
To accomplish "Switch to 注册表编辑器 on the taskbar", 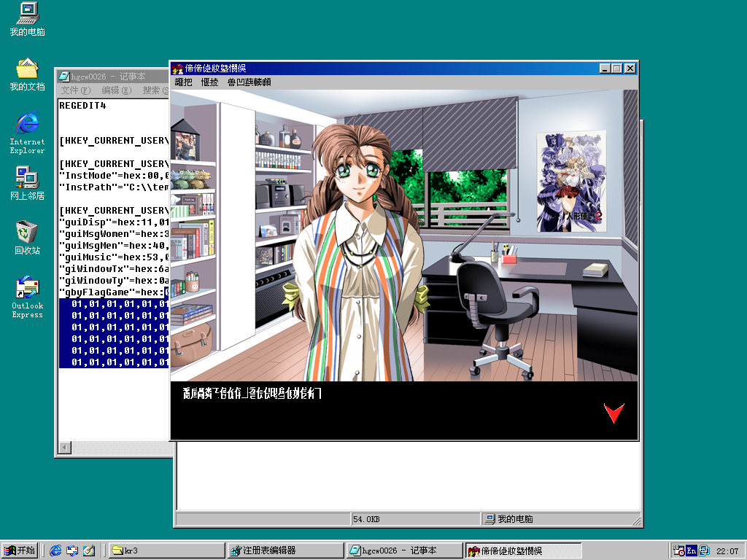I will [286, 551].
